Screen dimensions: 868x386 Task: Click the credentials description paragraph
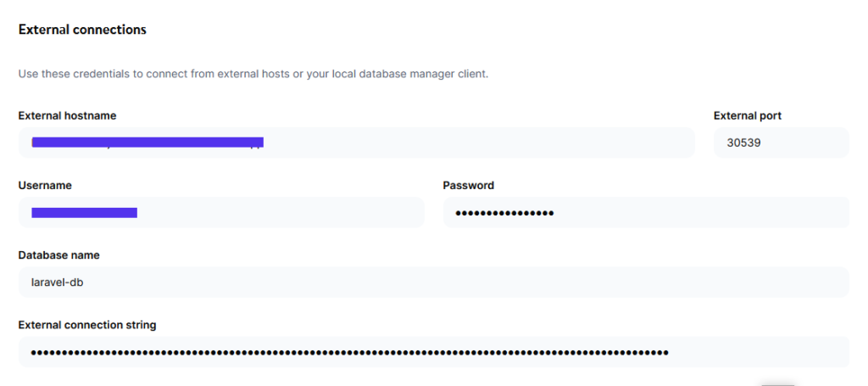[x=253, y=74]
